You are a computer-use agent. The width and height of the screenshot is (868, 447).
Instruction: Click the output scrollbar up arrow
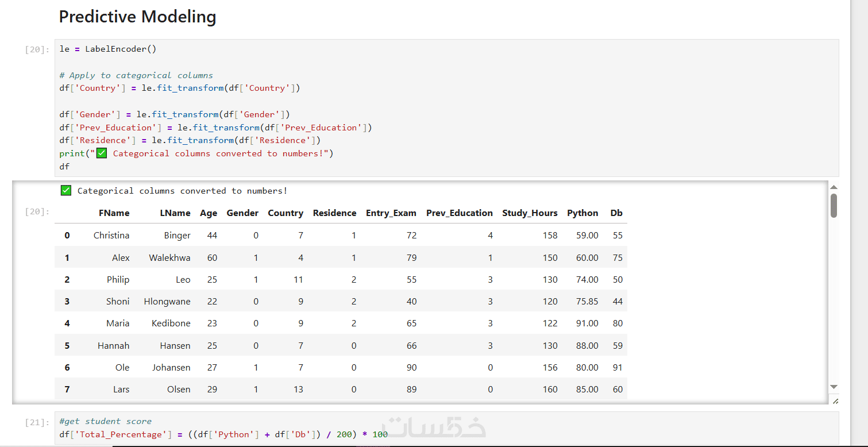[x=834, y=187]
